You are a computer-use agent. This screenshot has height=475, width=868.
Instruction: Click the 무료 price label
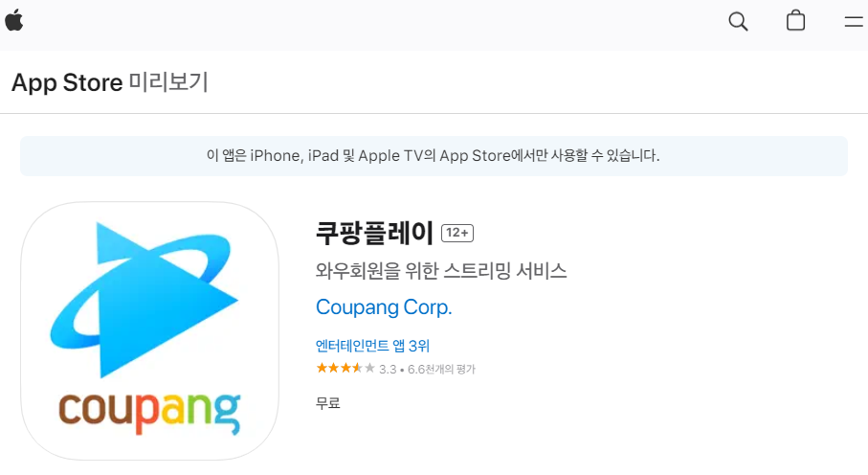(327, 403)
